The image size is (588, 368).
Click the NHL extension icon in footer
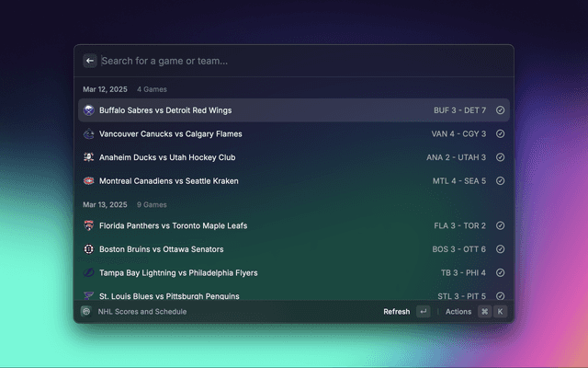(85, 312)
